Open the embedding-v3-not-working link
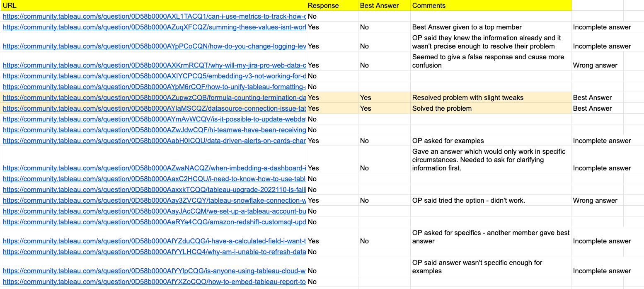 (x=154, y=76)
